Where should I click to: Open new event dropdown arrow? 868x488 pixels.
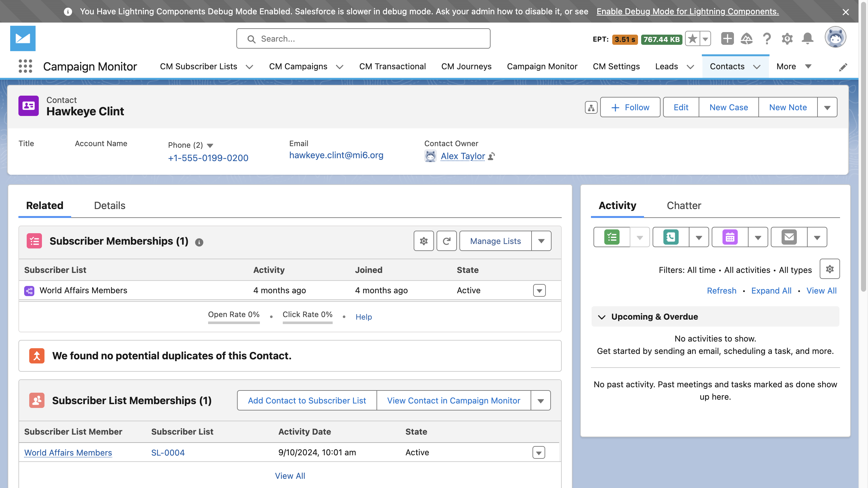(758, 237)
